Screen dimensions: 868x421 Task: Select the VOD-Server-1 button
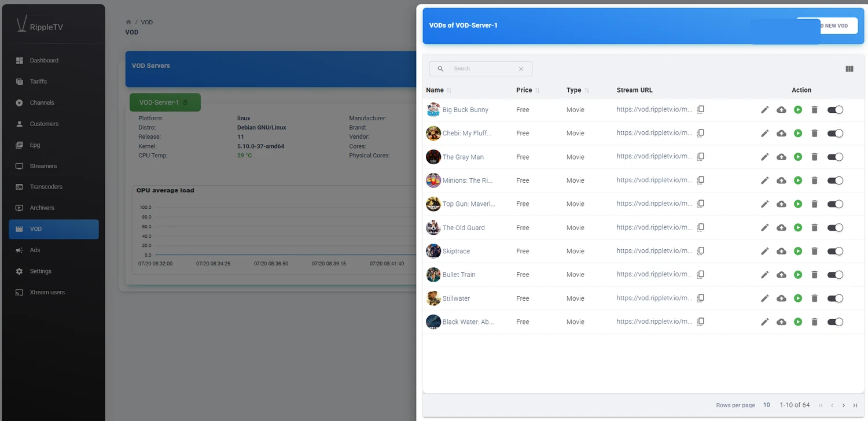pos(165,102)
